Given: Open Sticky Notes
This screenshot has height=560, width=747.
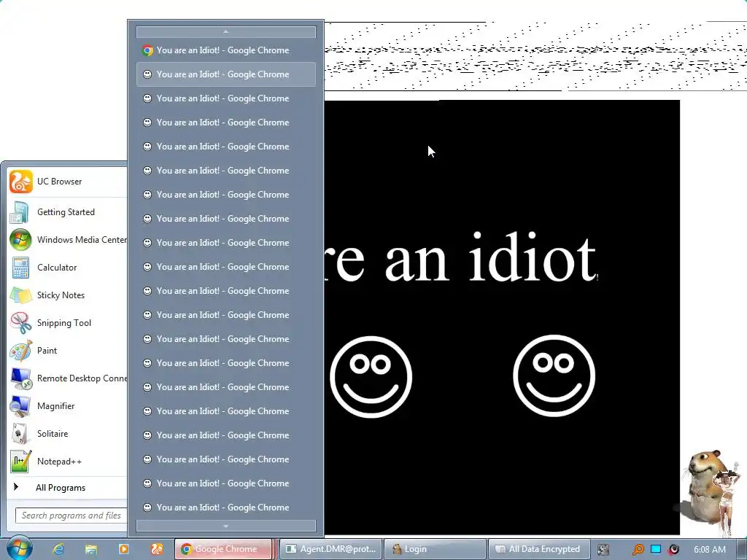Looking at the screenshot, I should tap(67, 295).
